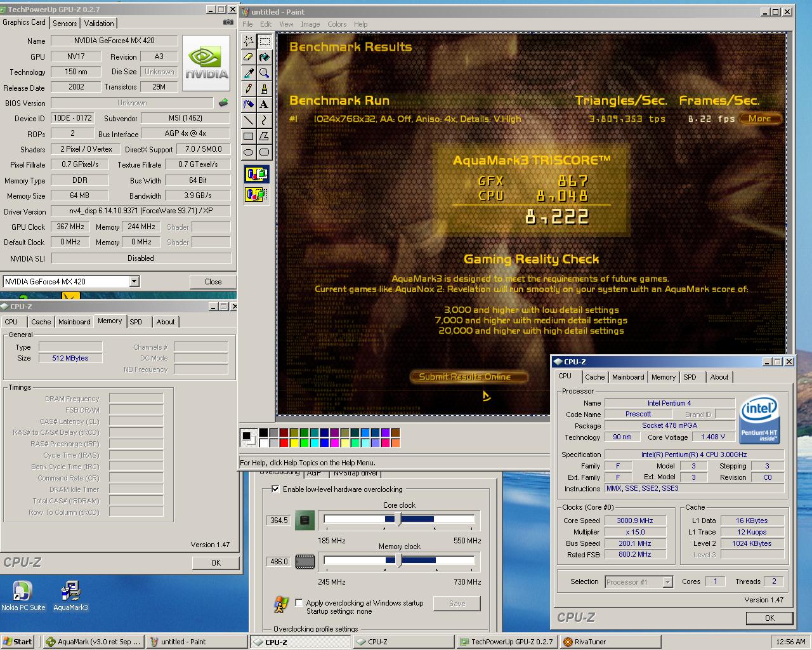
Task: Open Cache tab in right CPU-Z window
Action: 595,377
